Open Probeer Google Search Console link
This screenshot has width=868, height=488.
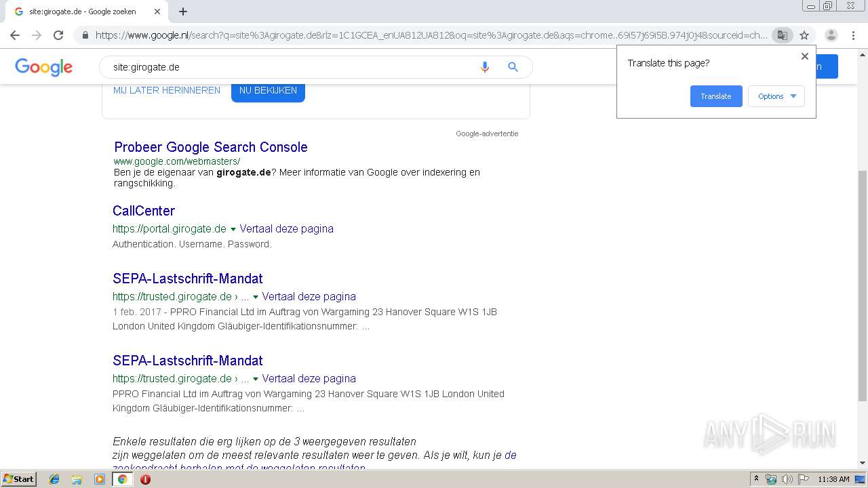point(211,147)
